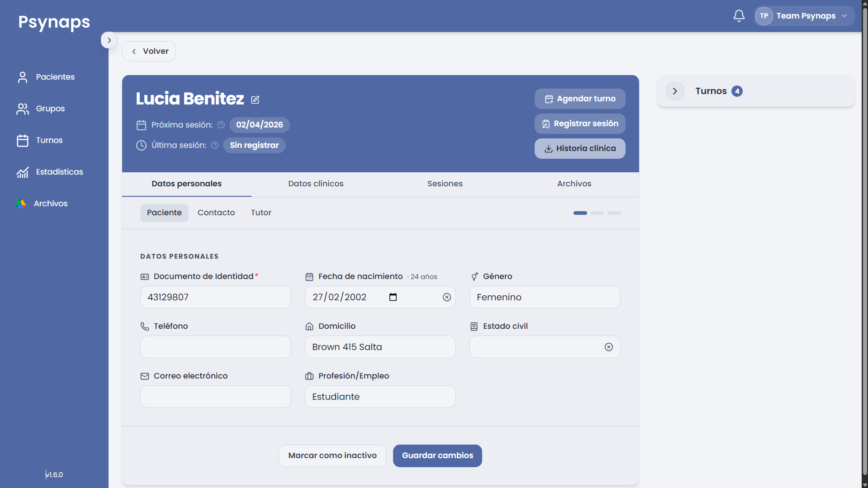This screenshot has height=488, width=868.
Task: Click the v1.6.0 version label
Action: 54,475
